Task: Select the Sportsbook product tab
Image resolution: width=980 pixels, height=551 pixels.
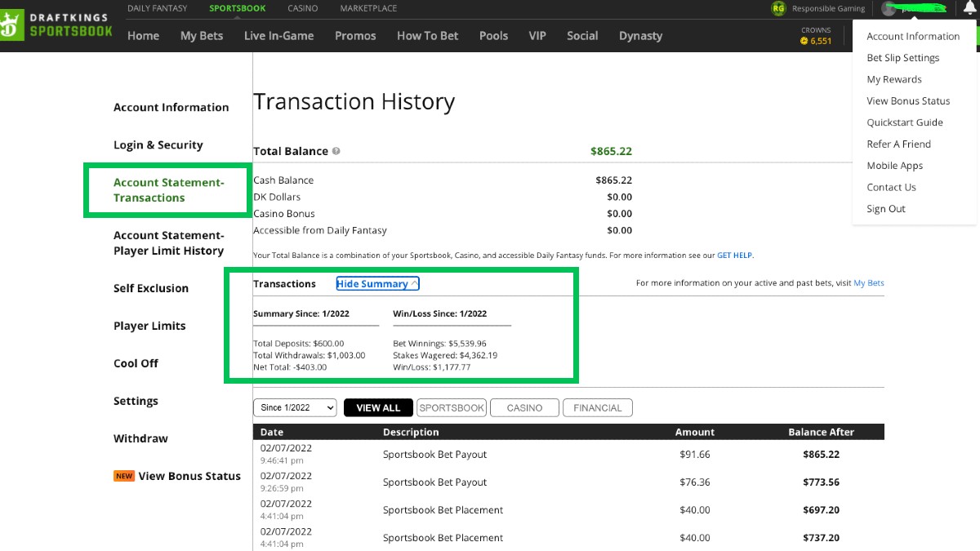Action: point(237,8)
